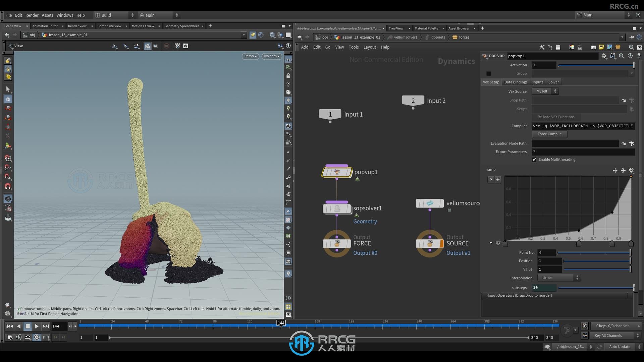Open the Auto Update dropdown
644x362 pixels.
click(623, 347)
